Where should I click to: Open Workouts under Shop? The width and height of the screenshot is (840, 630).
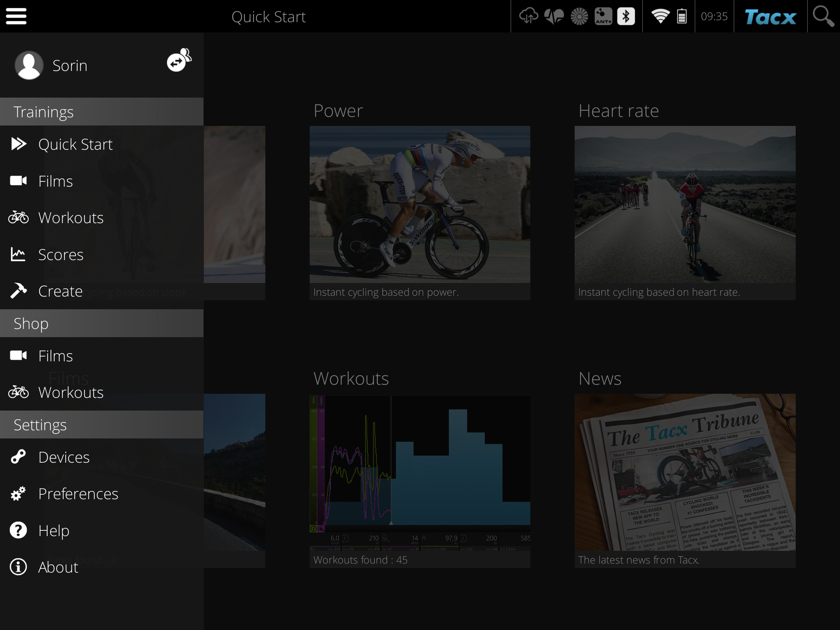coord(102,392)
